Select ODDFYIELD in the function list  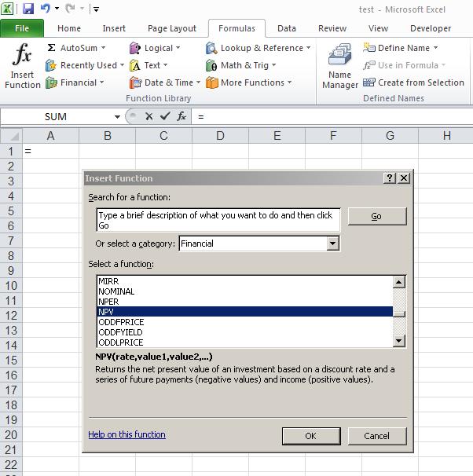[244, 332]
